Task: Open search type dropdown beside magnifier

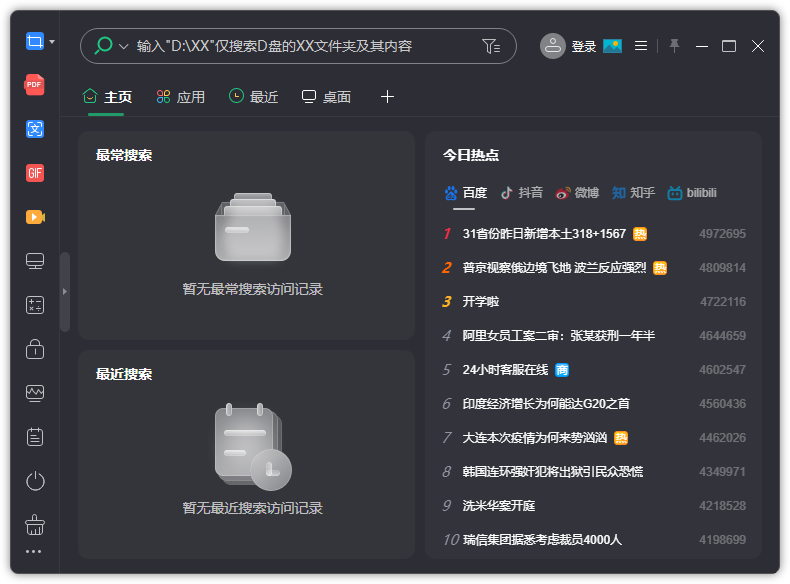Action: 124,46
